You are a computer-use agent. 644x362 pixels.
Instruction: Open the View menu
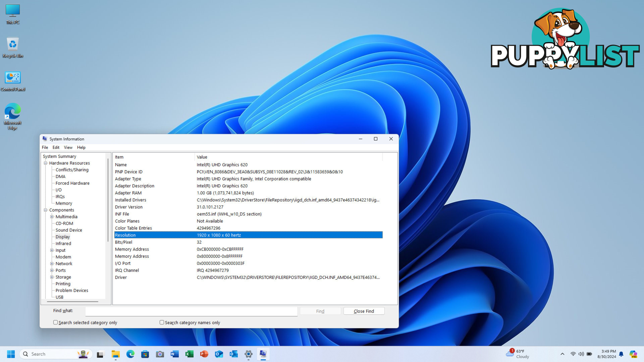tap(68, 147)
